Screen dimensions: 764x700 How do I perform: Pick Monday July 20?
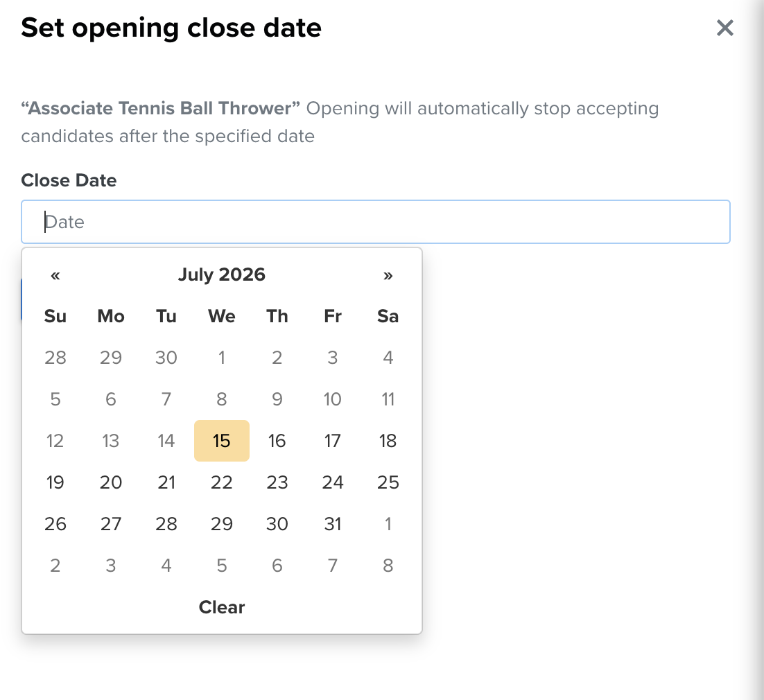pyautogui.click(x=111, y=482)
